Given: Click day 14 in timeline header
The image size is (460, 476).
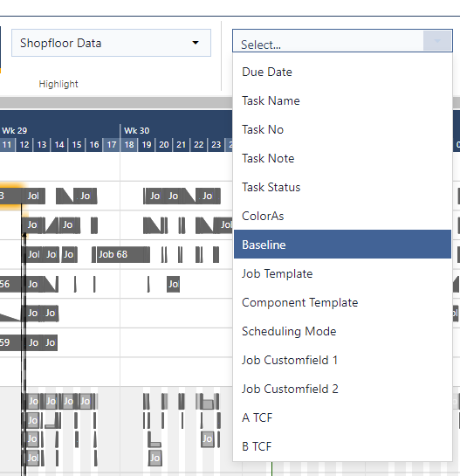Looking at the screenshot, I should click(59, 144).
